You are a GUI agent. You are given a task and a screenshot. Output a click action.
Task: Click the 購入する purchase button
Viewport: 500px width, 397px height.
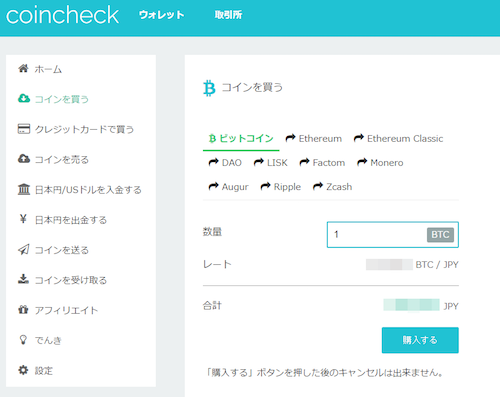tap(420, 340)
